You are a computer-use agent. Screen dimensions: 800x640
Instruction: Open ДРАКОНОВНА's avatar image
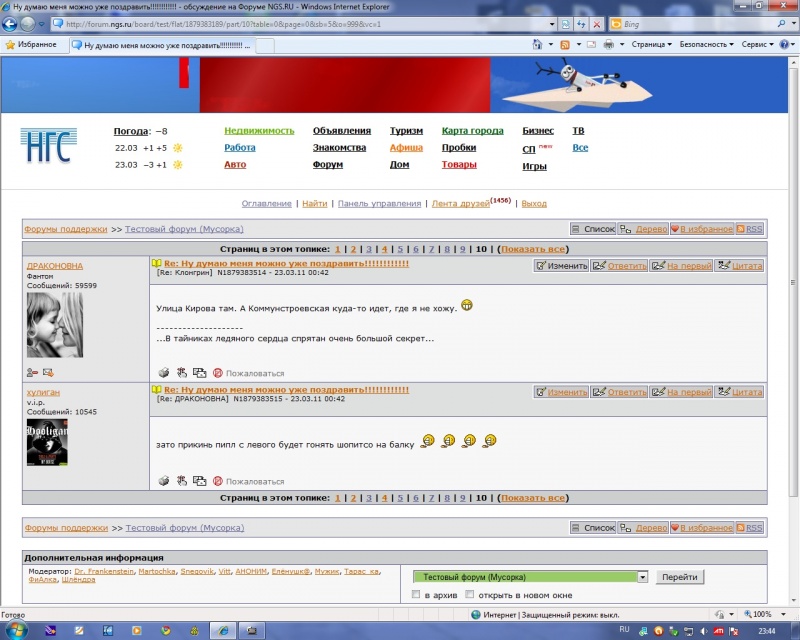click(x=54, y=325)
